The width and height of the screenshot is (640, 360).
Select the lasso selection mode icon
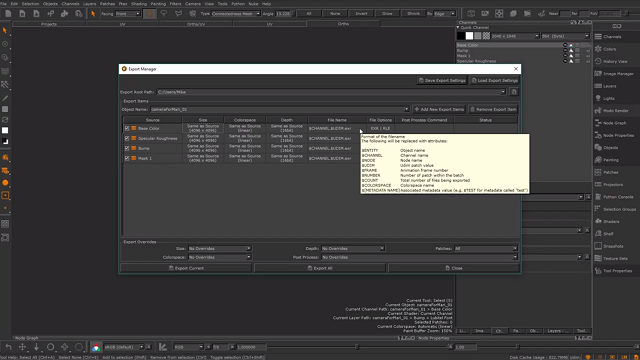coord(164,13)
